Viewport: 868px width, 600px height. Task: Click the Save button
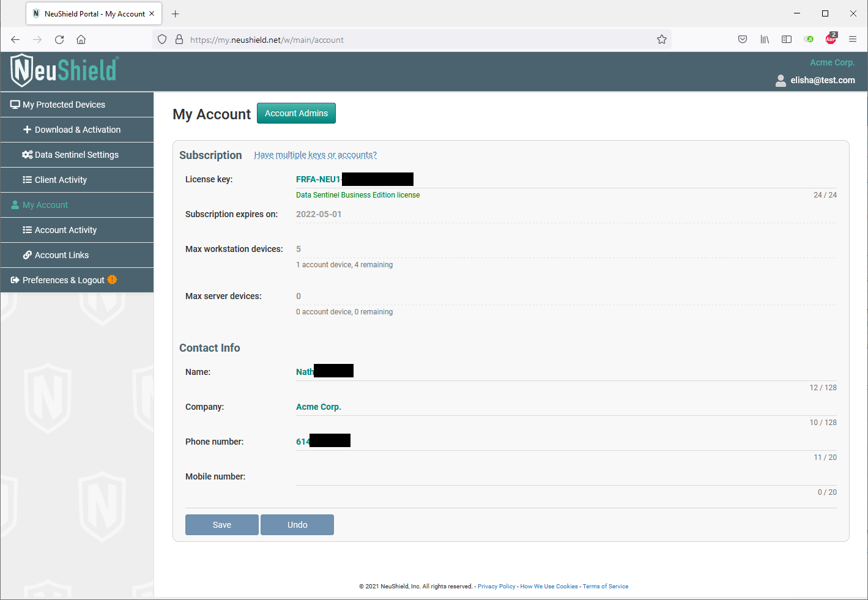click(222, 525)
